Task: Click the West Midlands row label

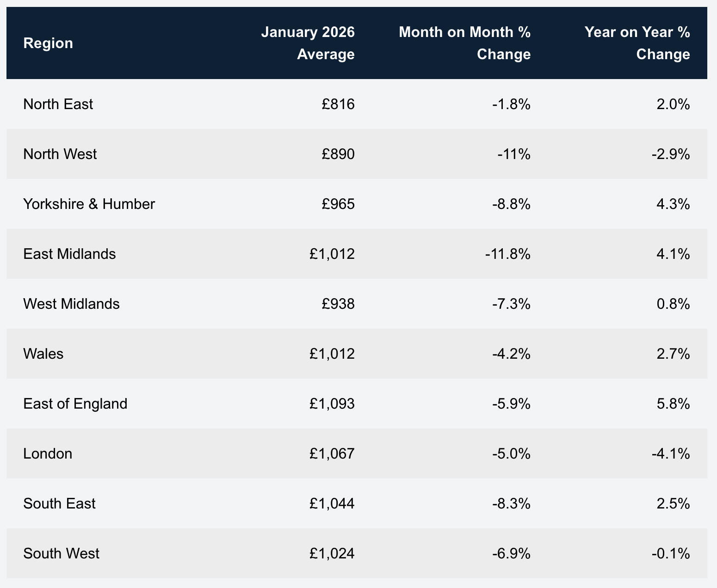Action: pyautogui.click(x=71, y=304)
